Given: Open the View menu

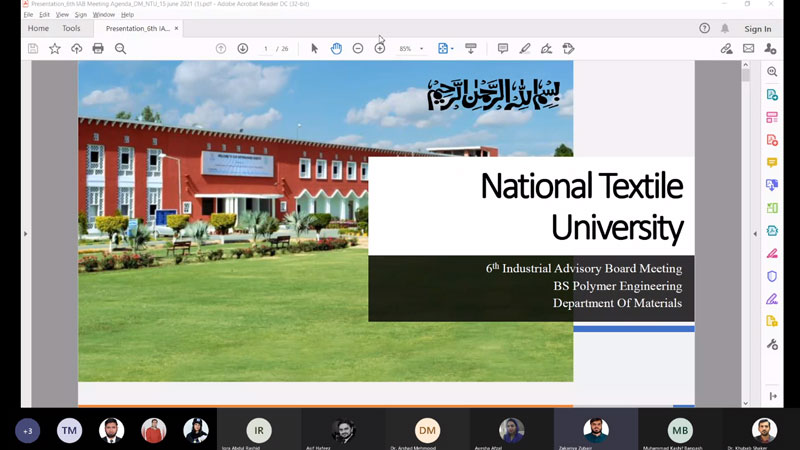Looking at the screenshot, I should (62, 15).
